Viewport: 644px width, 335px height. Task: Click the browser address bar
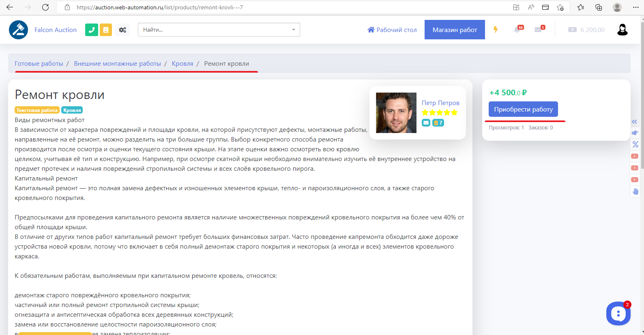tap(284, 7)
